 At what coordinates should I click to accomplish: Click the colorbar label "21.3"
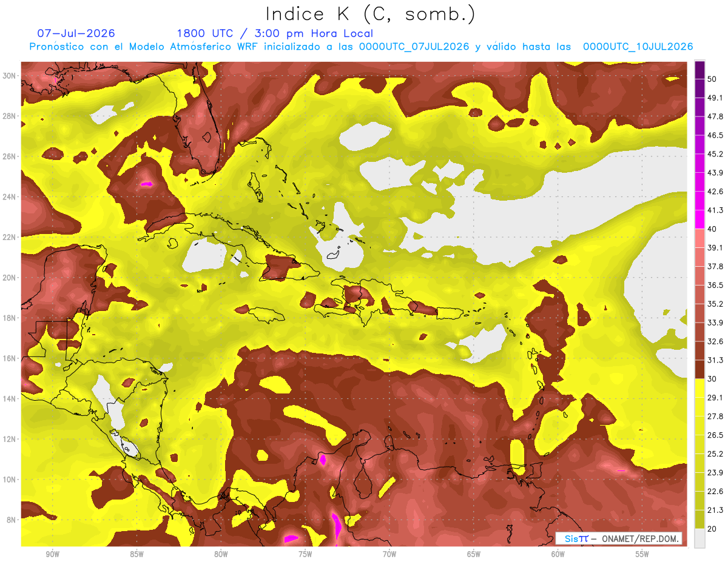coord(715,510)
